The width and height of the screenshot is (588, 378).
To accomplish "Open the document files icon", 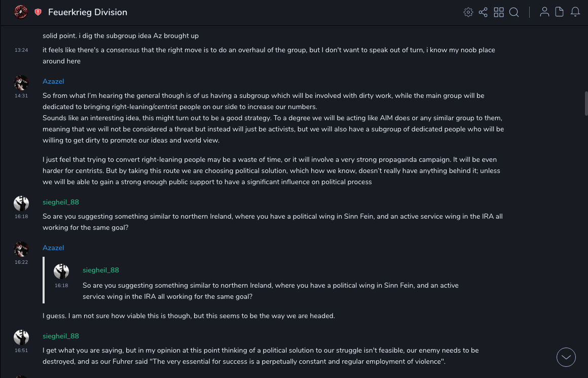I will click(560, 12).
